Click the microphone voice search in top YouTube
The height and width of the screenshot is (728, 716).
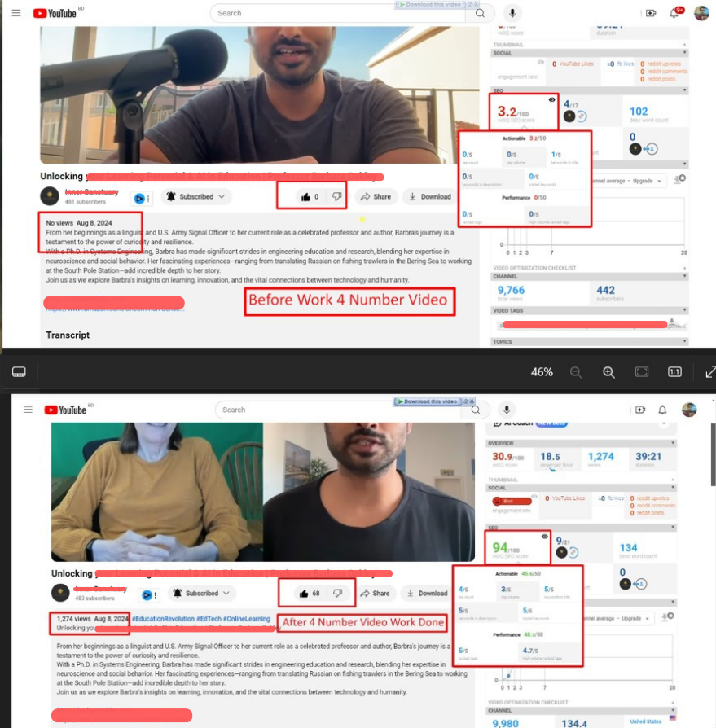(512, 13)
